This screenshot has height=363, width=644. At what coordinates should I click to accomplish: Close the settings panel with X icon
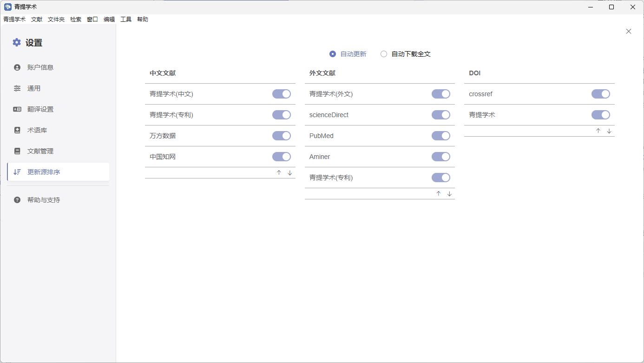tap(629, 31)
